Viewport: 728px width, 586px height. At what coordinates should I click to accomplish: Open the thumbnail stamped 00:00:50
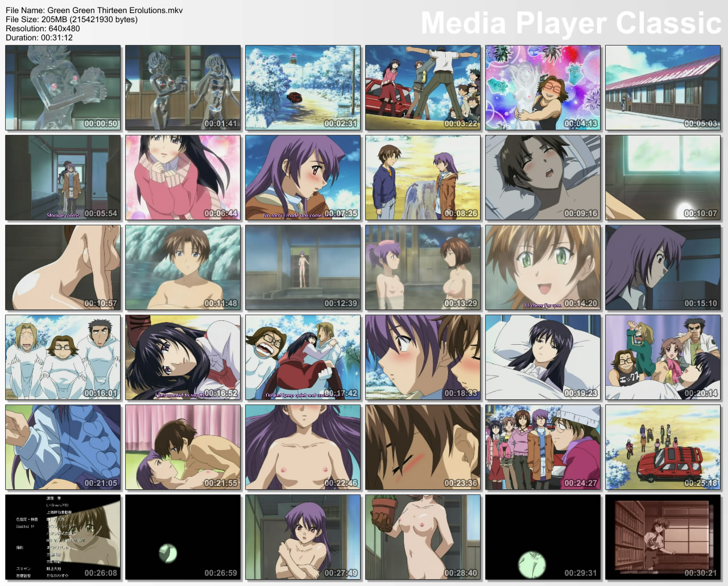[63, 88]
